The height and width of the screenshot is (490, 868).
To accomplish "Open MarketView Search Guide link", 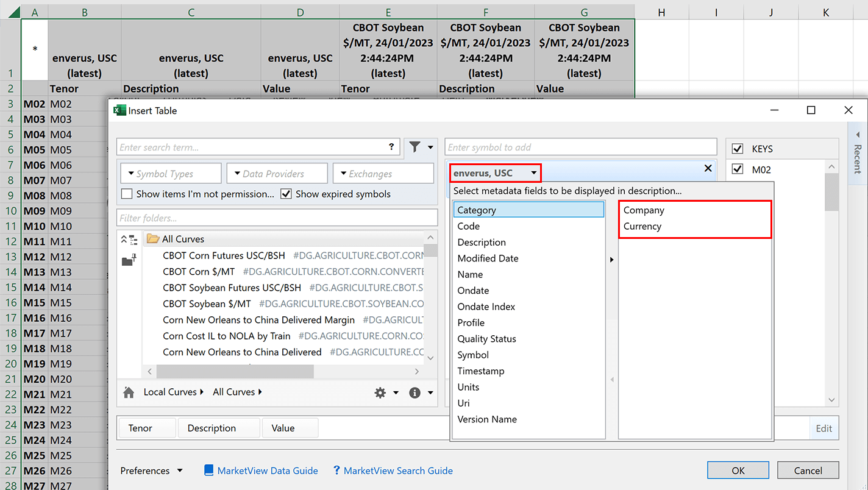I will [398, 470].
